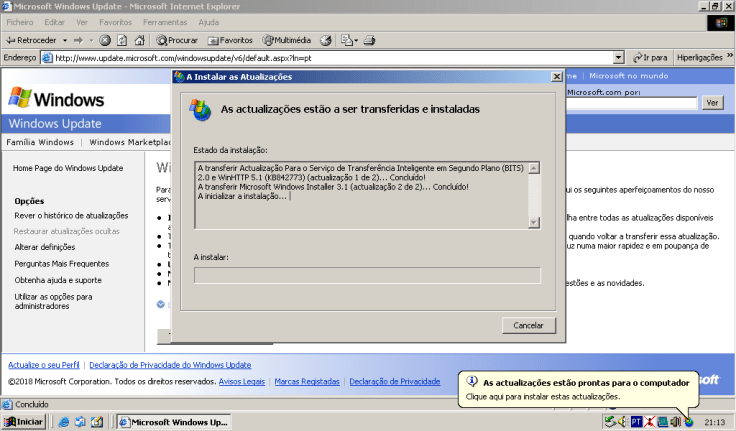Click the Print icon in toolbar

coord(368,40)
